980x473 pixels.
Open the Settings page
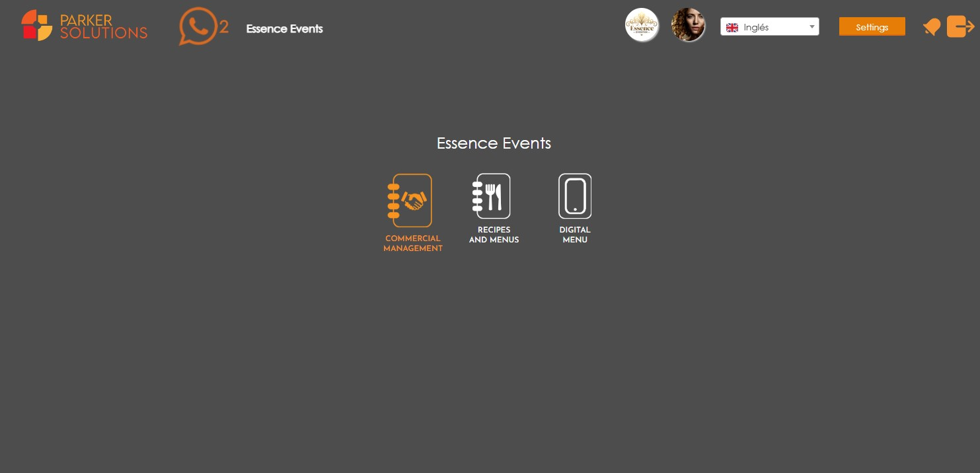[x=872, y=26]
